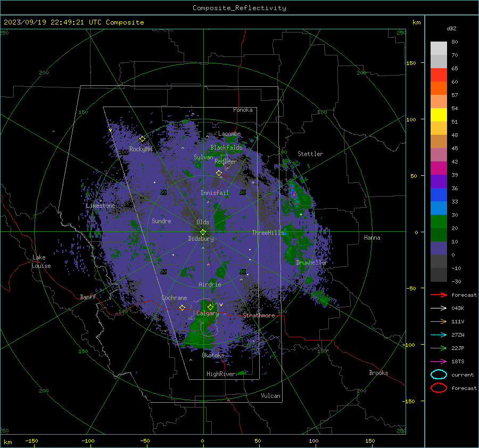Click the Blackfalds label
The width and height of the screenshot is (479, 448).
coord(226,148)
